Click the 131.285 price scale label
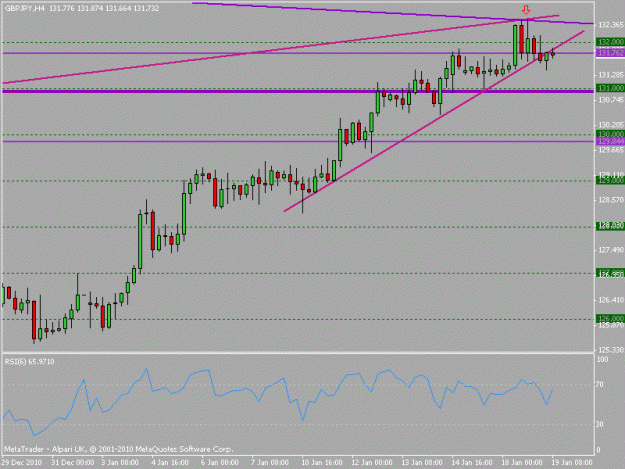The height and width of the screenshot is (469, 625). (611, 75)
